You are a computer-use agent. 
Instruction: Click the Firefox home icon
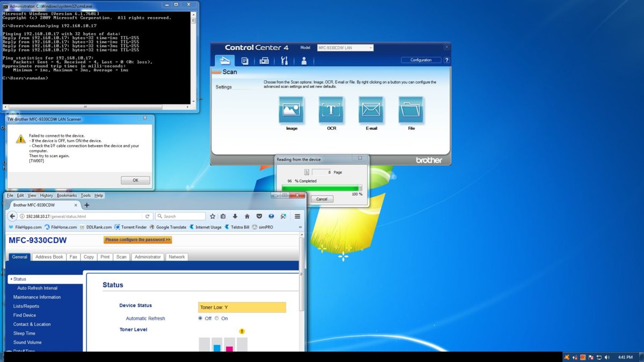click(x=247, y=216)
